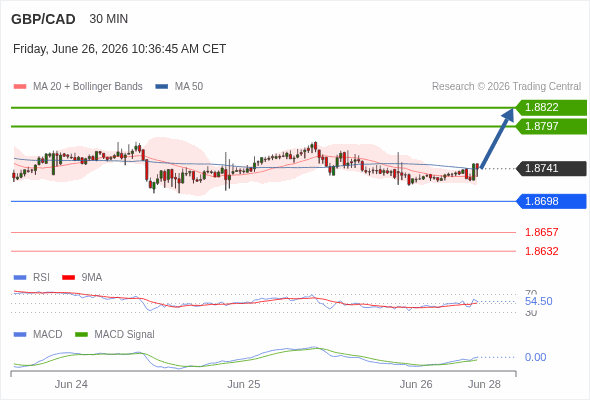
Task: Select the 1.8797 green resistance label
Action: click(x=551, y=126)
